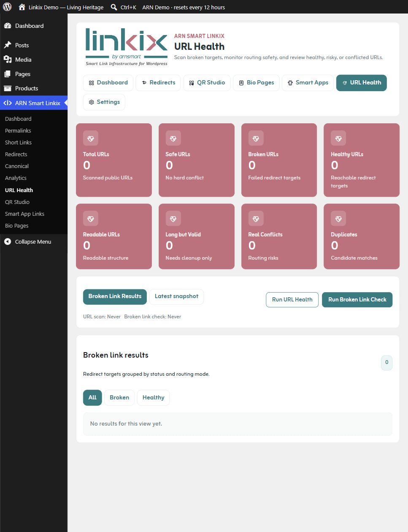Show the Broken Link Results view

[115, 296]
